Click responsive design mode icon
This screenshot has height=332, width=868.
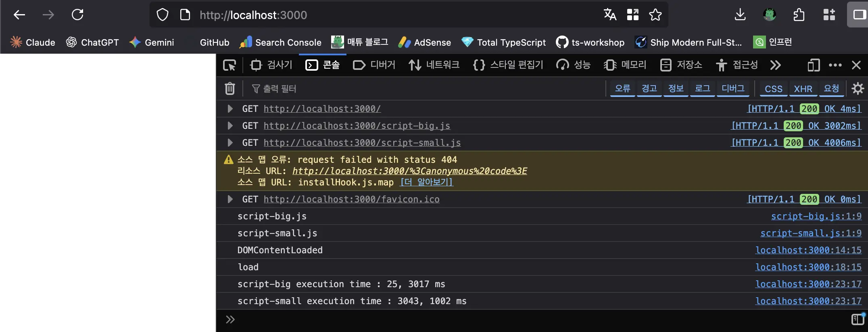coord(814,65)
